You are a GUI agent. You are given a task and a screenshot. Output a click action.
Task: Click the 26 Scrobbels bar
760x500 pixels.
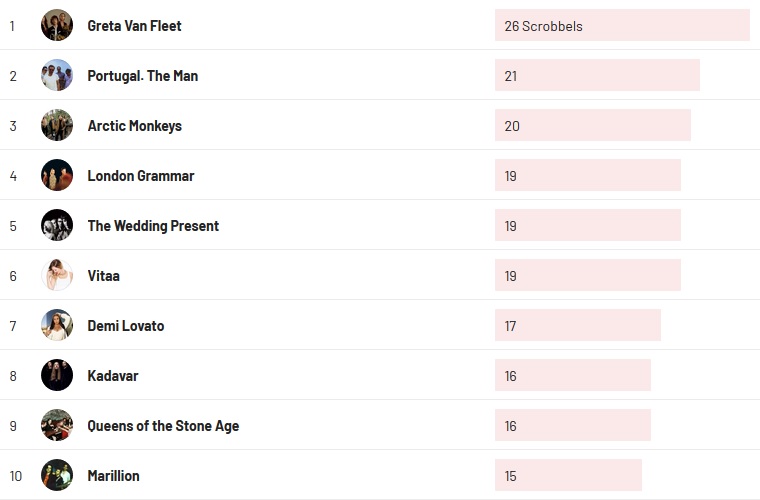(621, 26)
